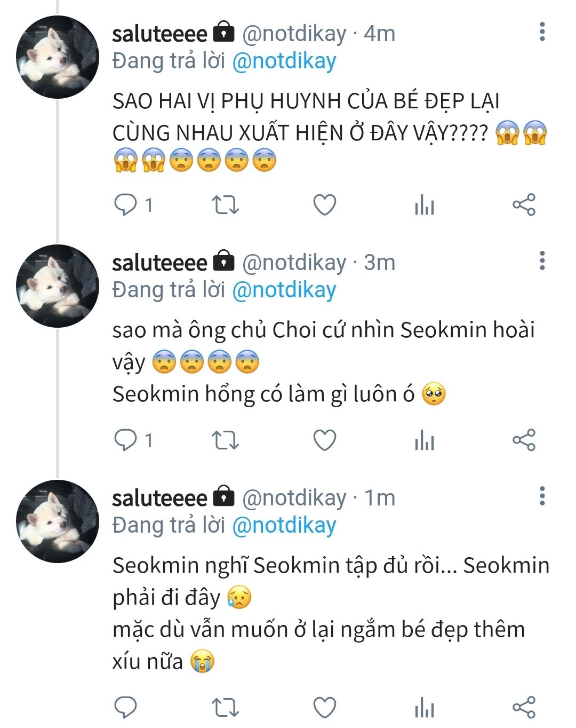This screenshot has height=728, width=576.
Task: Open more options for the 3m tweet
Action: tap(542, 261)
